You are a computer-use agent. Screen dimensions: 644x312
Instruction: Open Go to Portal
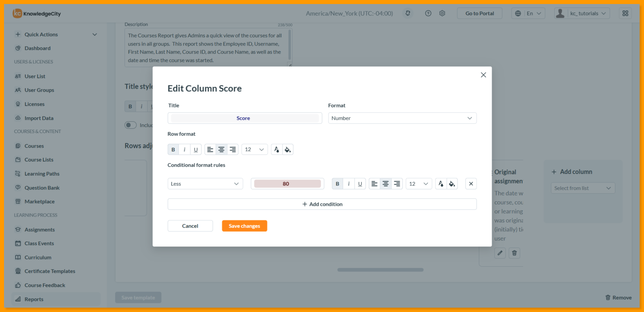479,13
